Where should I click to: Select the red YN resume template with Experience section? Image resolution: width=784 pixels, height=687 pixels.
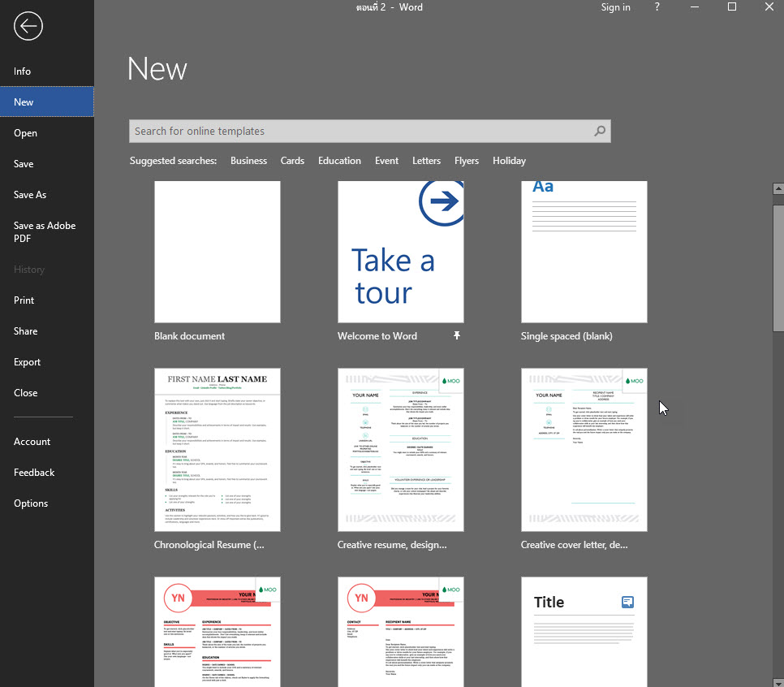(218, 632)
